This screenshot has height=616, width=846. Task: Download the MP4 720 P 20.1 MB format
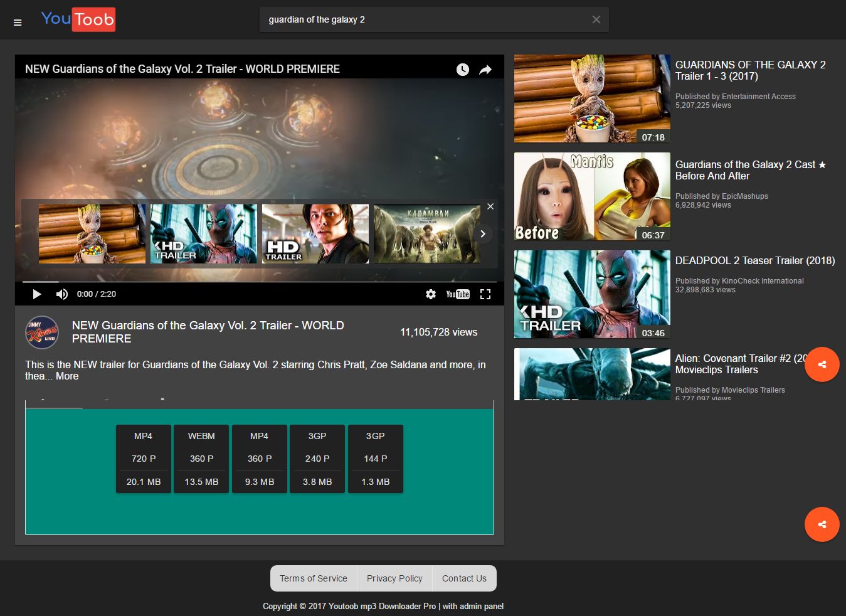pyautogui.click(x=144, y=459)
